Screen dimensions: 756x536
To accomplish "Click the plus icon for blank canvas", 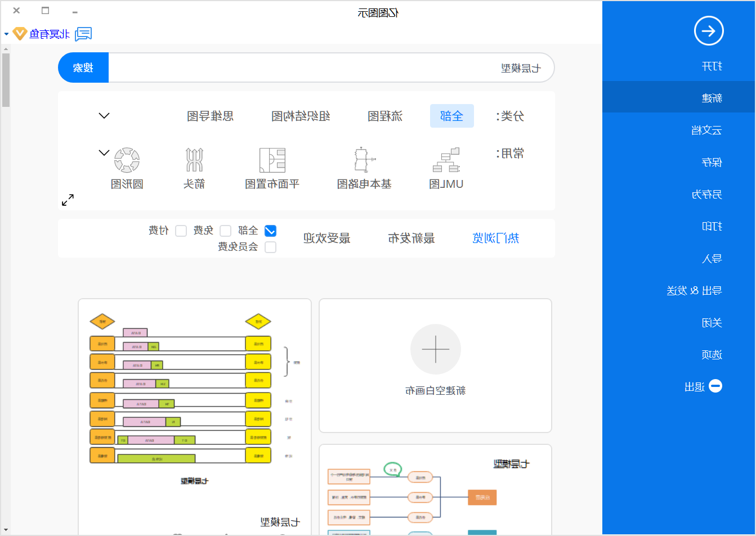I will pos(436,349).
